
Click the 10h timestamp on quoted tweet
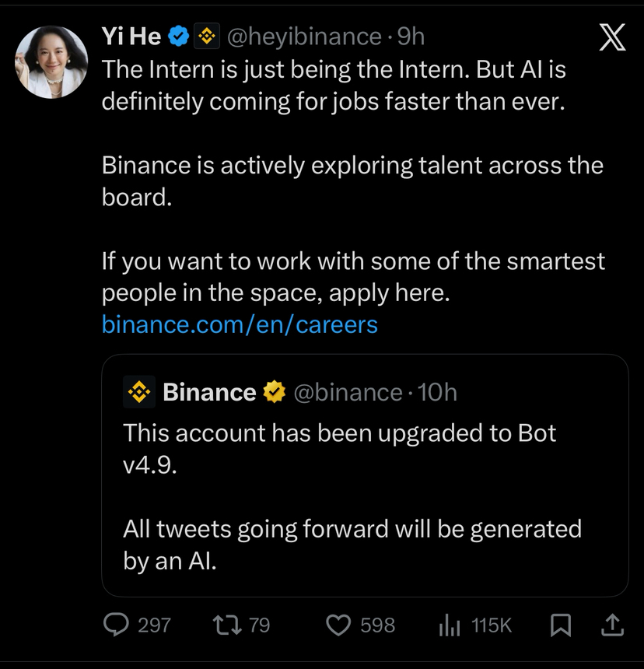click(437, 393)
